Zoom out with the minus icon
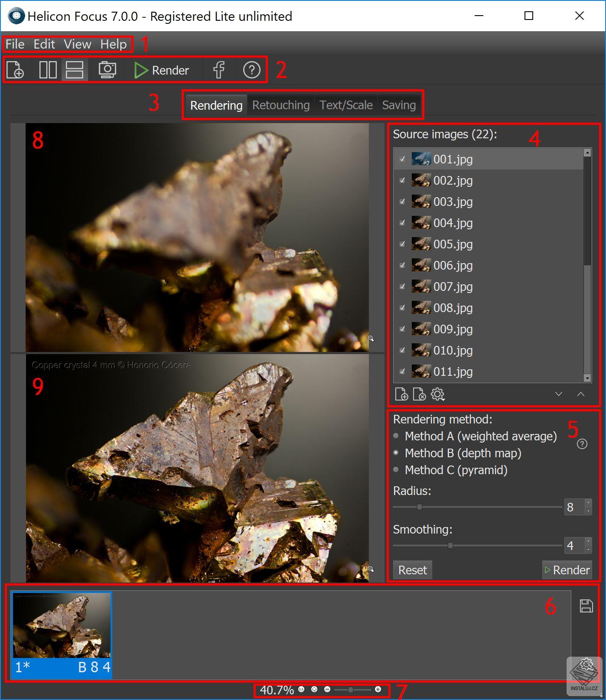This screenshot has height=700, width=606. click(327, 689)
